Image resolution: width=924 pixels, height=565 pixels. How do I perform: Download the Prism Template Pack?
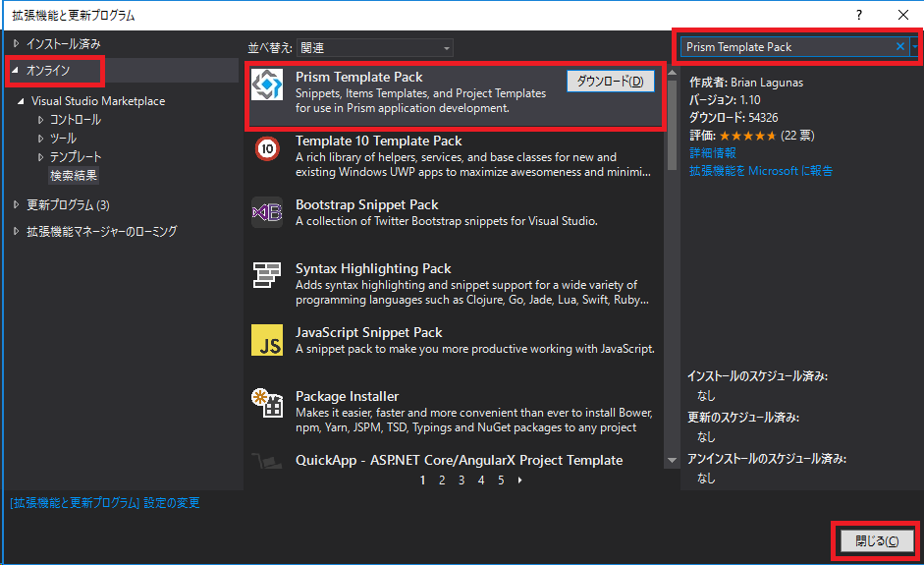tap(611, 82)
